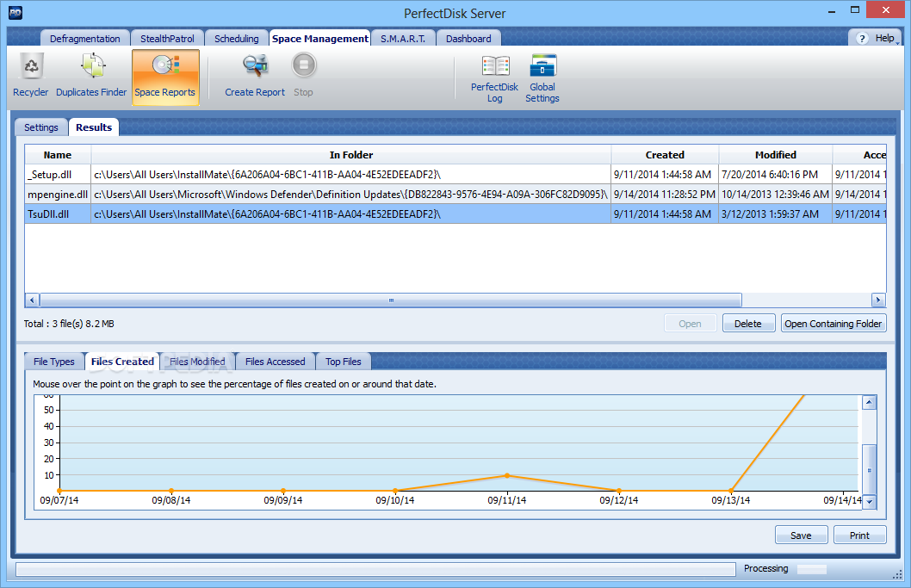
Task: Open the Recycler tool
Action: [x=31, y=76]
